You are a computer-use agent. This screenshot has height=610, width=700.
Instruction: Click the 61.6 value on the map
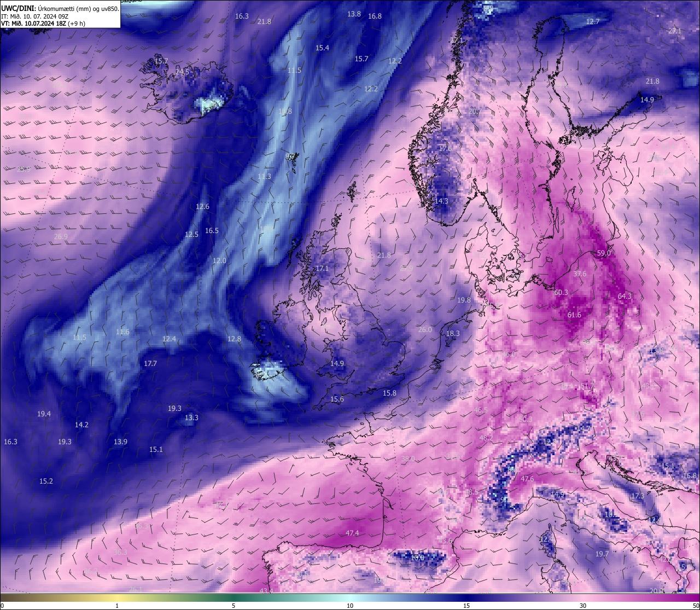574,315
